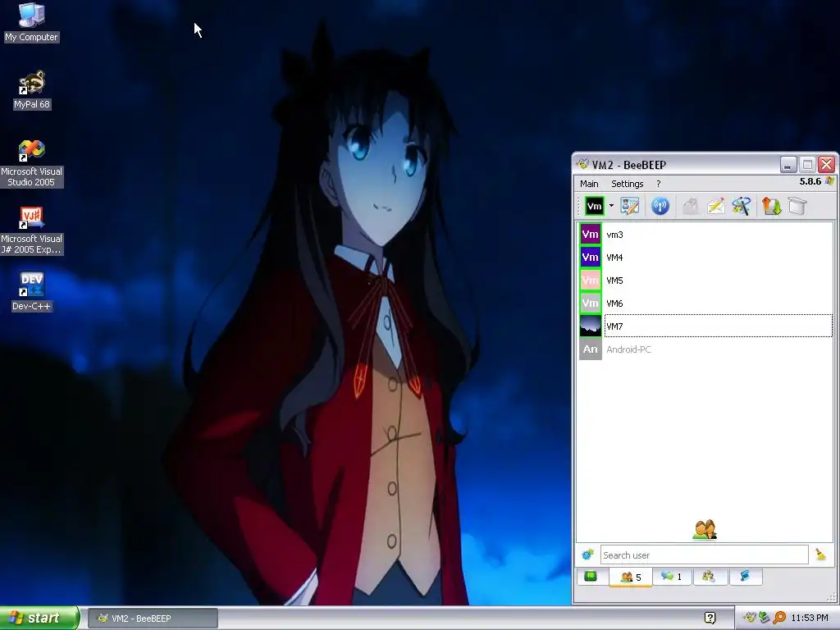Switch to the chats tab showing 1

(672, 577)
